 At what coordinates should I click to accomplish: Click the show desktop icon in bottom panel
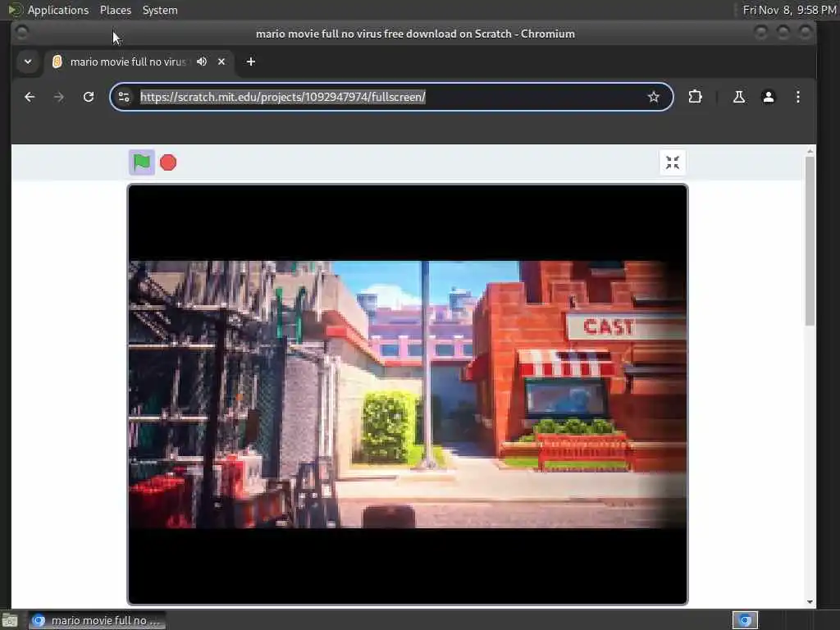pyautogui.click(x=10, y=620)
